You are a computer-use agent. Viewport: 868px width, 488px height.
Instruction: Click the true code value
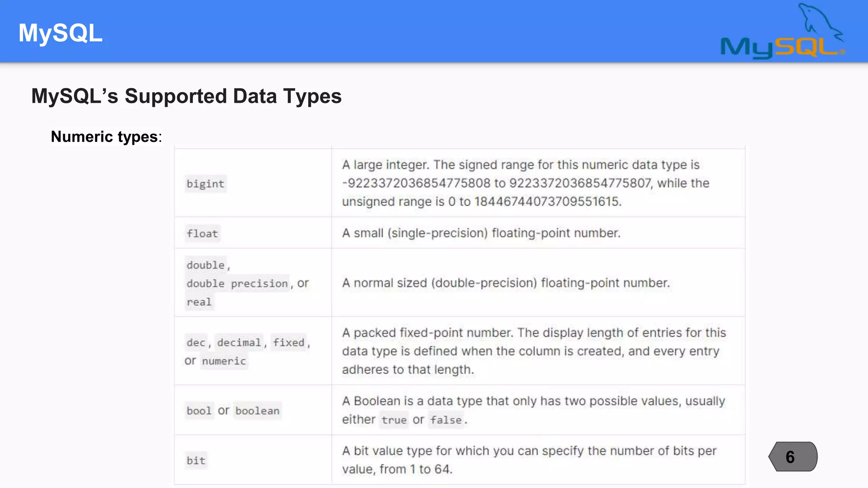point(394,420)
